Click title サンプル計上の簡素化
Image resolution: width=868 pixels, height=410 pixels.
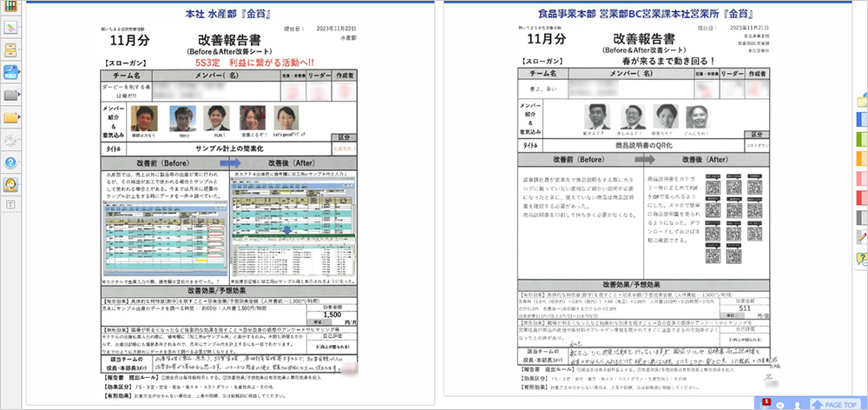tap(230, 149)
